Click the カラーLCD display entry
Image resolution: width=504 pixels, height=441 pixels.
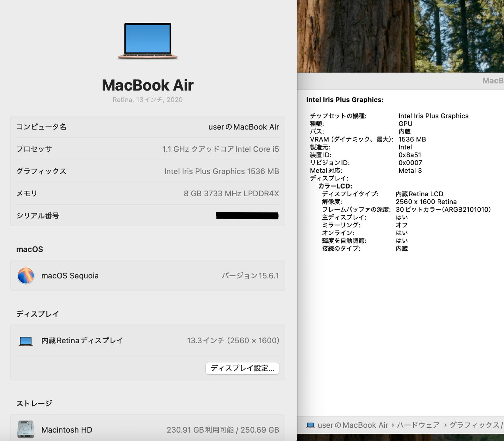coord(336,186)
